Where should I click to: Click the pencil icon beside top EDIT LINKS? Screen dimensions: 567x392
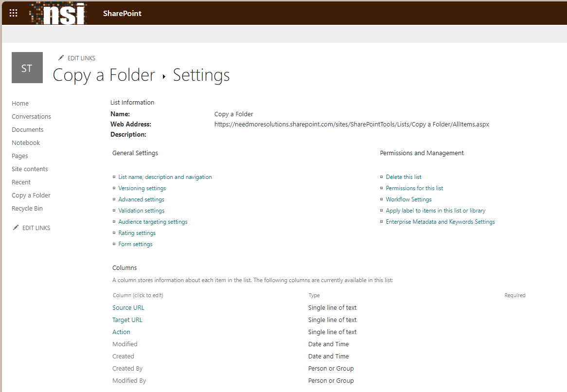(x=61, y=58)
